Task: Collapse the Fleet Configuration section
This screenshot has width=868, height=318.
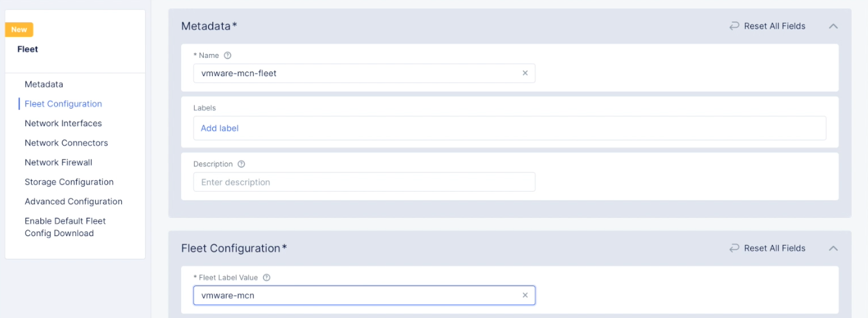Action: point(833,248)
